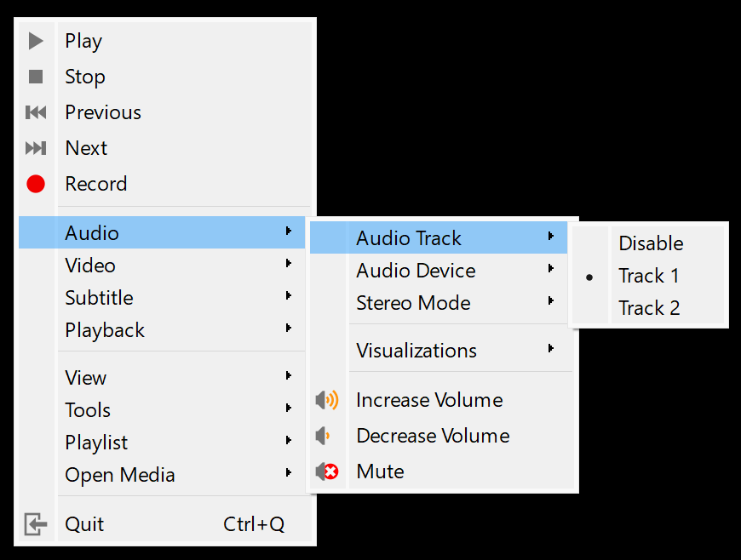This screenshot has height=560, width=741.
Task: Click the Increase Volume speaker icon
Action: (x=326, y=400)
